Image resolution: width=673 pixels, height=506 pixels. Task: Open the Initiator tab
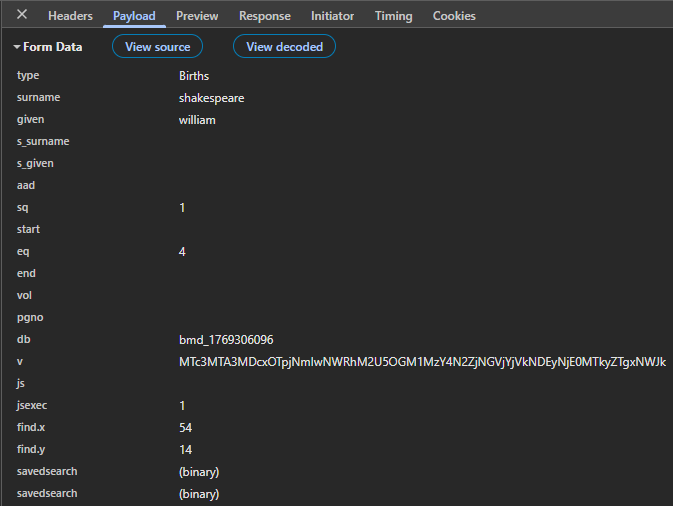coord(332,16)
